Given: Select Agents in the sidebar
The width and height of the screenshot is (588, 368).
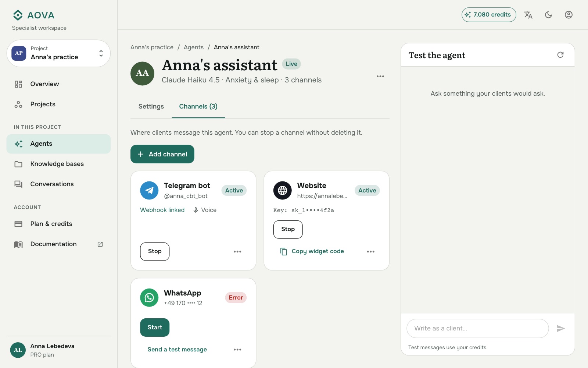Looking at the screenshot, I should coord(58,144).
